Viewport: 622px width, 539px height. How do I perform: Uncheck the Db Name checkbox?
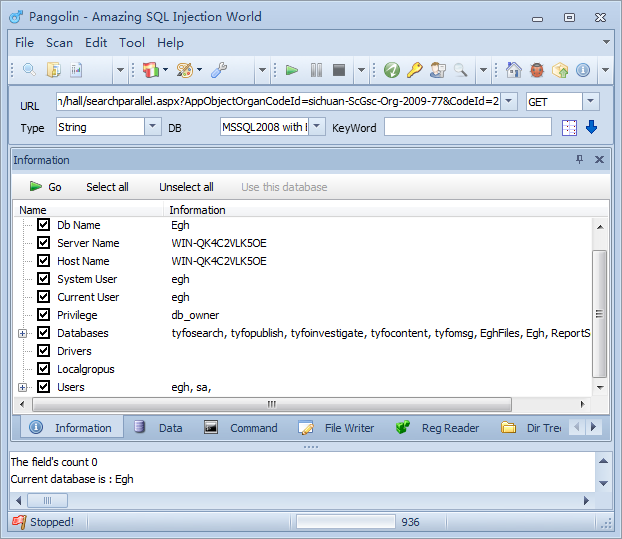click(43, 224)
